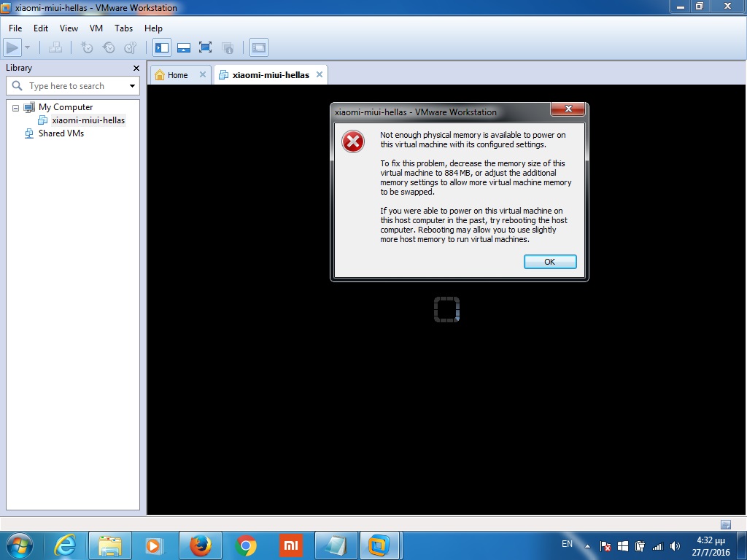
Task: Enter full screen mode icon
Action: coord(205,47)
